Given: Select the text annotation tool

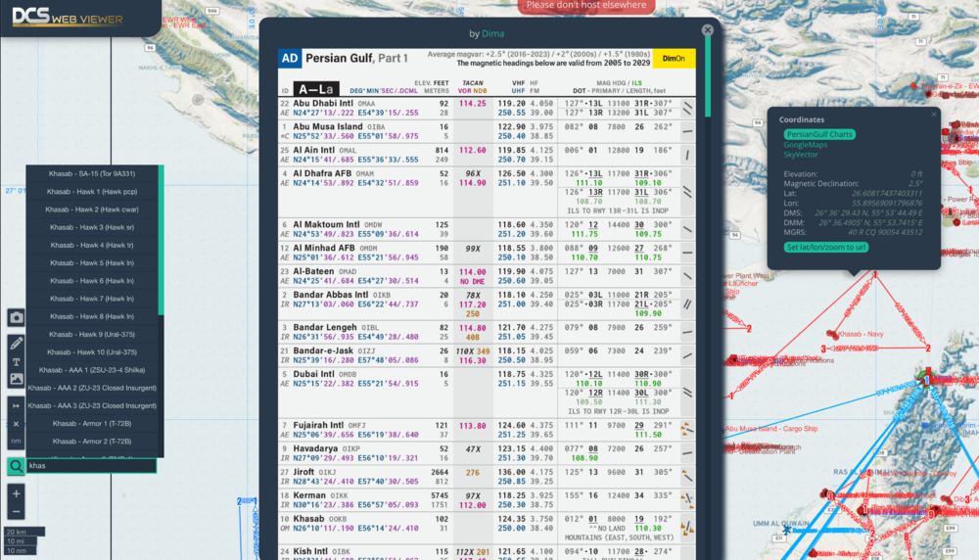Looking at the screenshot, I should point(17,361).
